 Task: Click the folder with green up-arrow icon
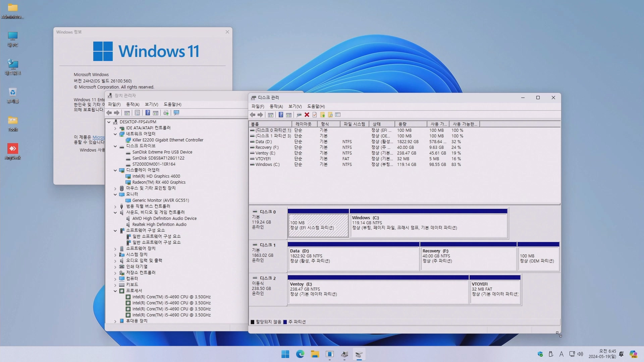(x=322, y=115)
